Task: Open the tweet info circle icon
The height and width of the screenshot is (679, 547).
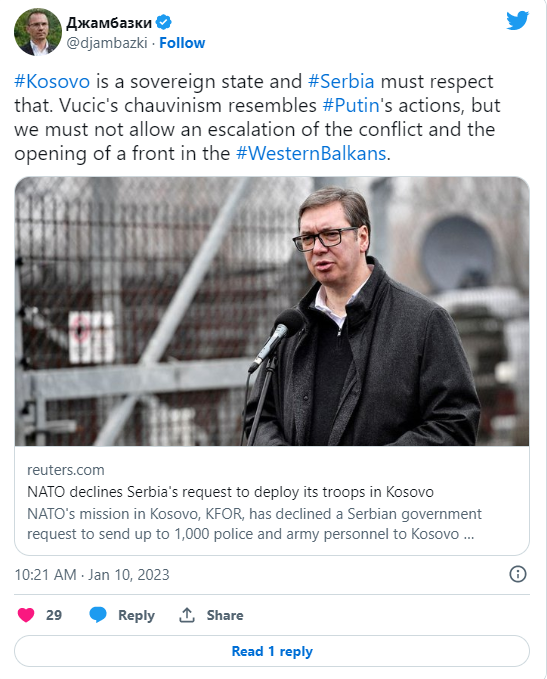Action: 518,574
